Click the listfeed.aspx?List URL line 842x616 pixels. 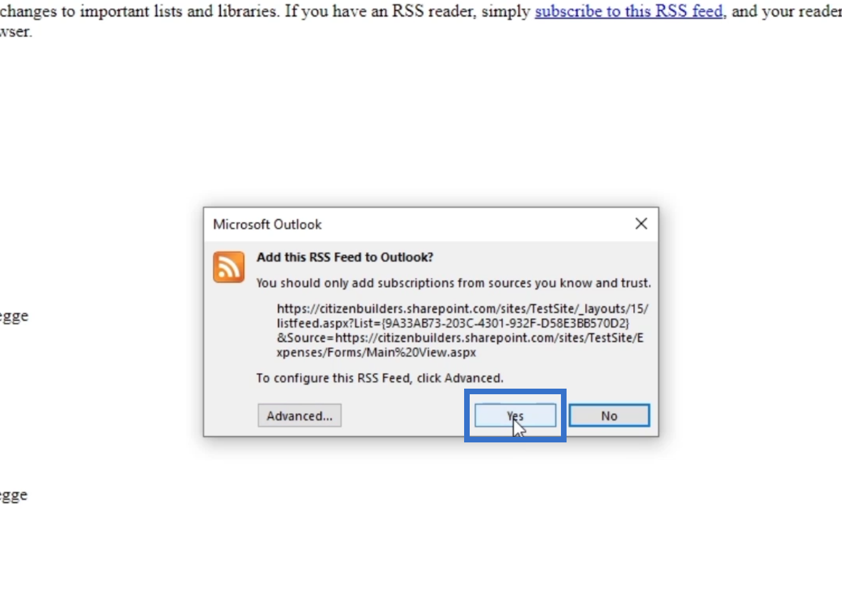click(x=453, y=323)
